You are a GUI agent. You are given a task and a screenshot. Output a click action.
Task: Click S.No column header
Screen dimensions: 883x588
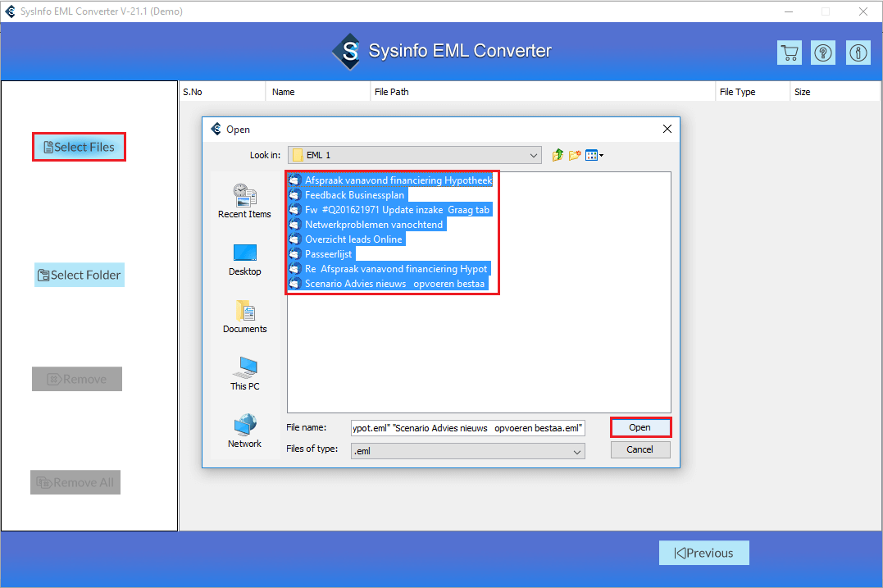[x=222, y=92]
